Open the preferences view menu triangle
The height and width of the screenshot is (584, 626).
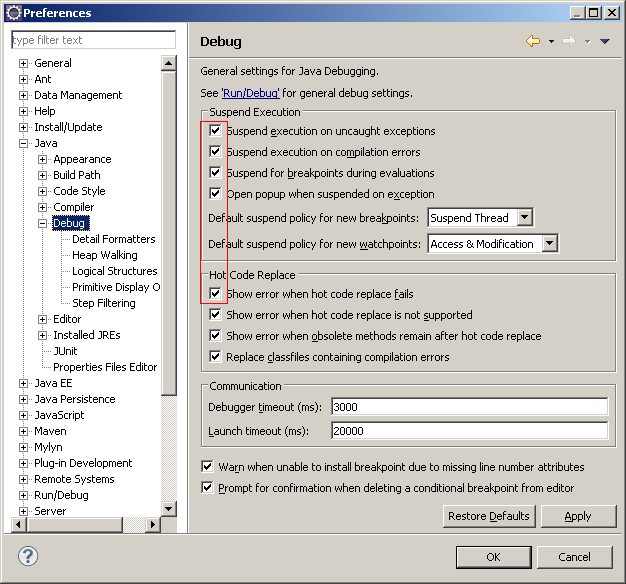(604, 41)
